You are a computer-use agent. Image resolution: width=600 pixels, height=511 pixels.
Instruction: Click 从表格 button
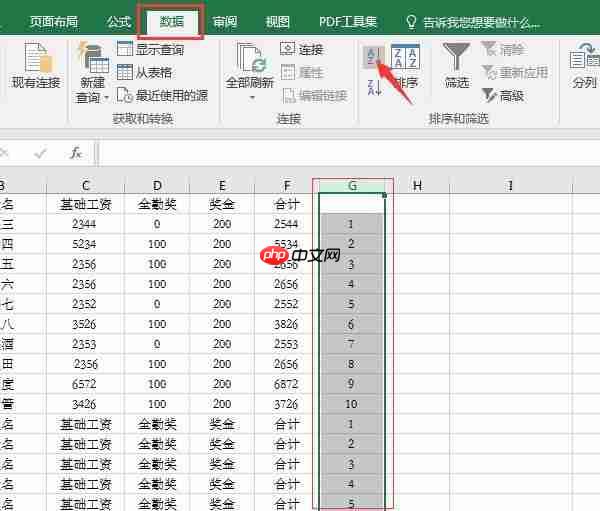(x=145, y=72)
